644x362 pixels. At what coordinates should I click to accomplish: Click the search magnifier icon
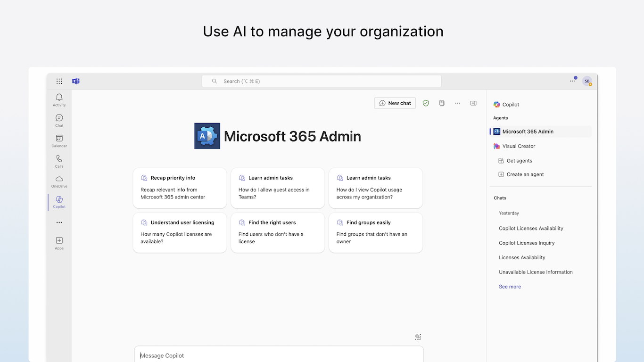click(x=215, y=81)
